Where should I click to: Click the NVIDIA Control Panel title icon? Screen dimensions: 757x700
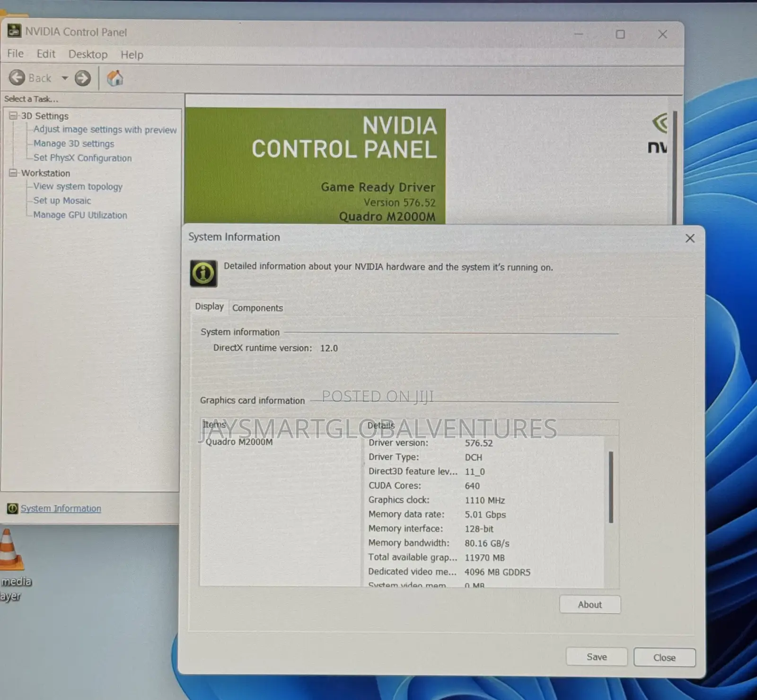pos(14,31)
